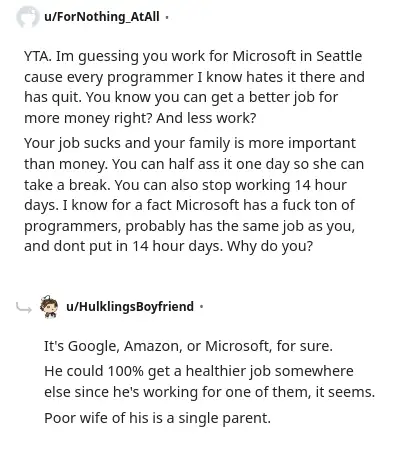Click the dot separator after ForNothing_AtAll
The width and height of the screenshot is (400, 453).
(167, 17)
